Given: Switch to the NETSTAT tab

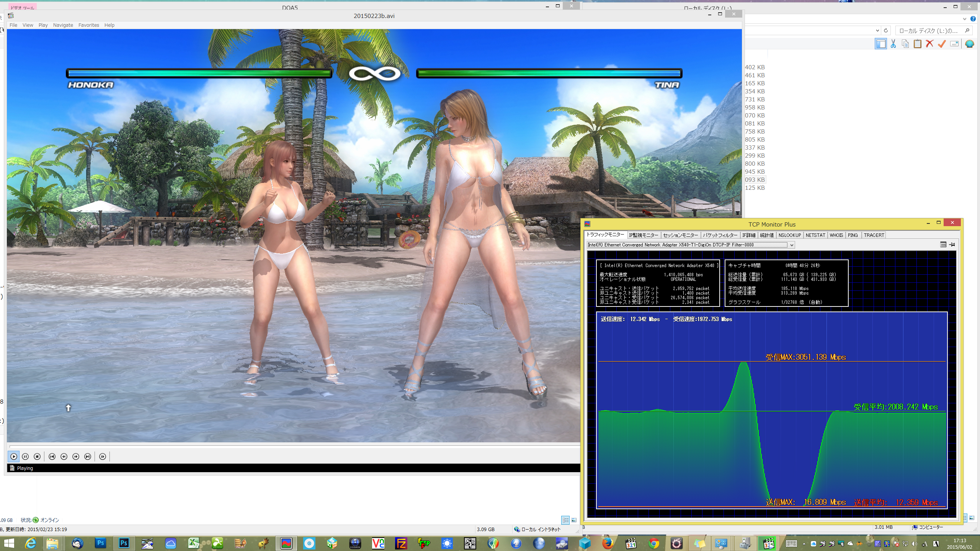Looking at the screenshot, I should [815, 235].
